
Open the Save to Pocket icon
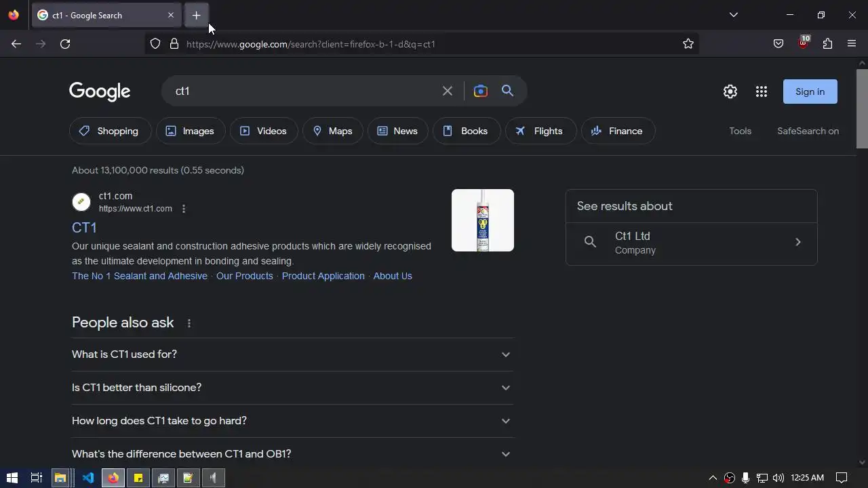[778, 44]
